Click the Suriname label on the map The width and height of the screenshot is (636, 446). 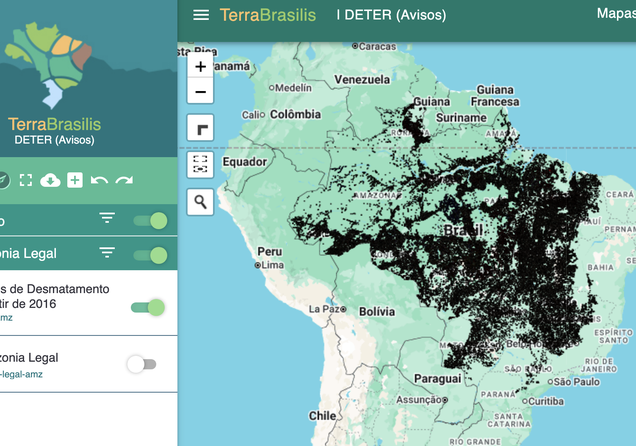coord(461,118)
